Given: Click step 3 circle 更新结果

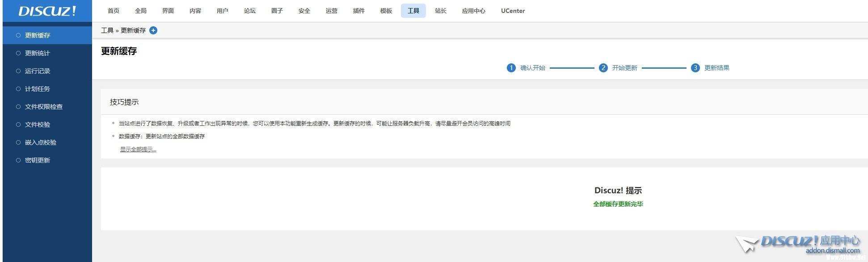Looking at the screenshot, I should tap(695, 68).
